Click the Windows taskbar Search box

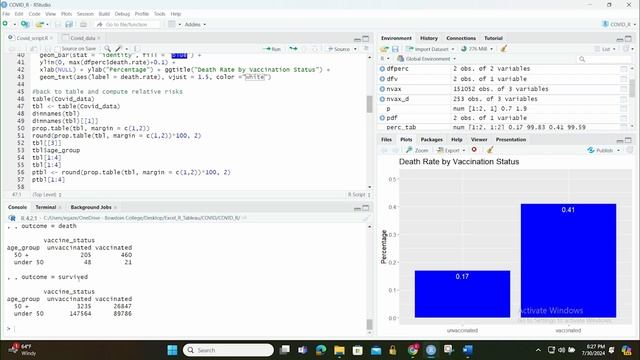click(x=228, y=350)
